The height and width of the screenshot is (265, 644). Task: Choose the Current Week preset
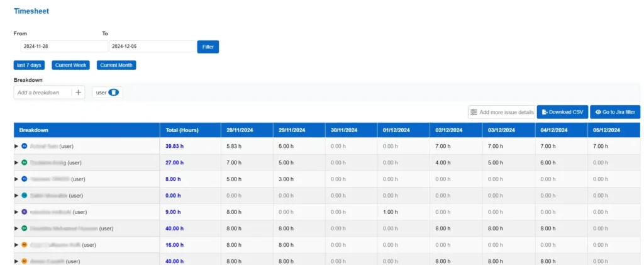click(70, 65)
